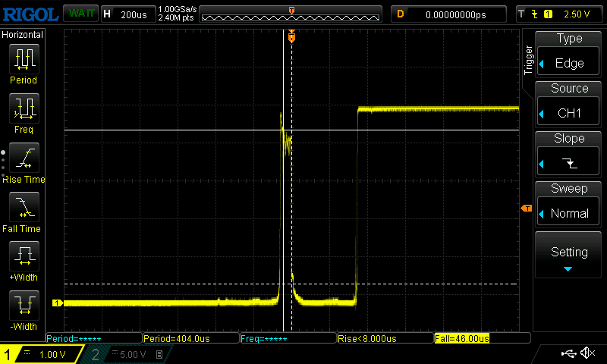Viewport: 607px width, 364px height.
Task: Toggle the WAIT acquisition status indicator
Action: (79, 14)
